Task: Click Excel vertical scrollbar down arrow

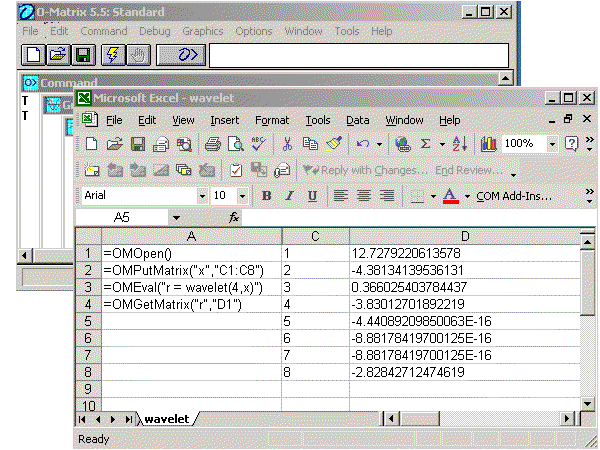Action: [587, 403]
